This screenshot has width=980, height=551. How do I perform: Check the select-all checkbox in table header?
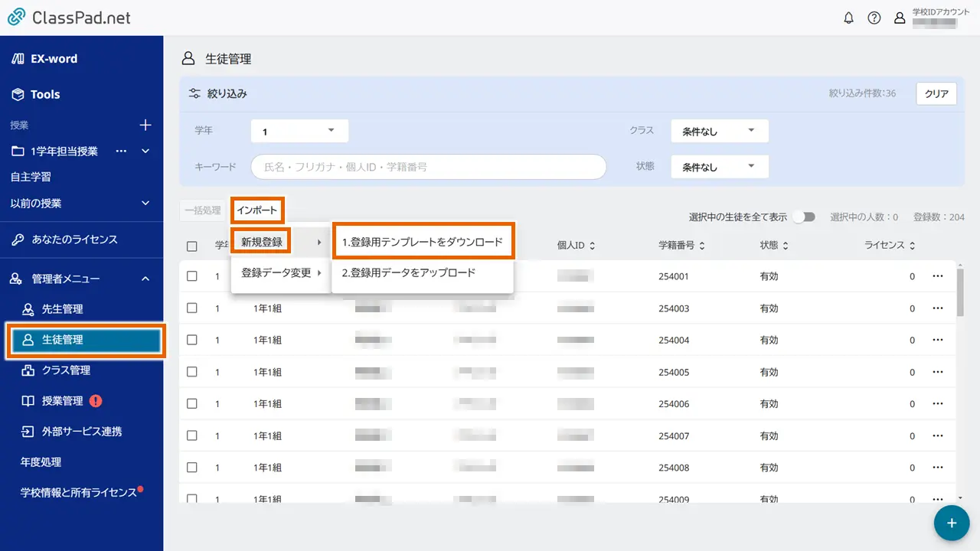192,246
